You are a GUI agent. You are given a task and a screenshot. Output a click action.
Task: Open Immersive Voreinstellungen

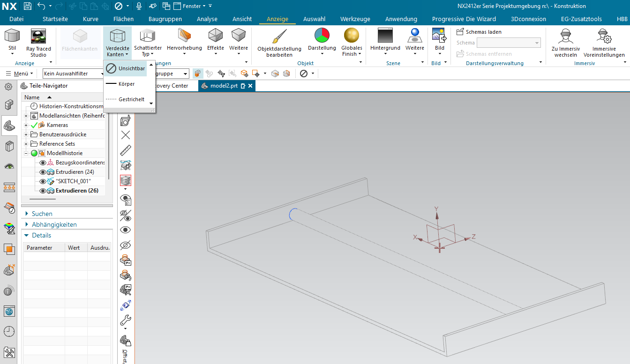pos(604,37)
